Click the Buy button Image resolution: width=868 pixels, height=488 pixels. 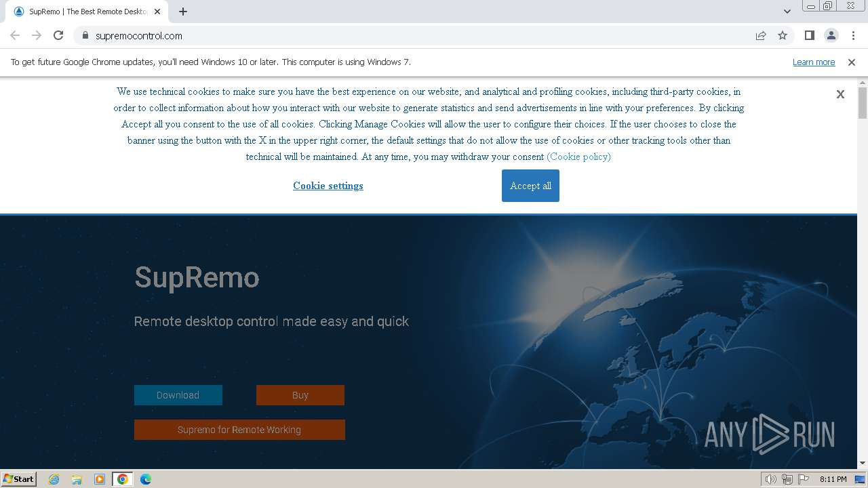click(x=300, y=395)
